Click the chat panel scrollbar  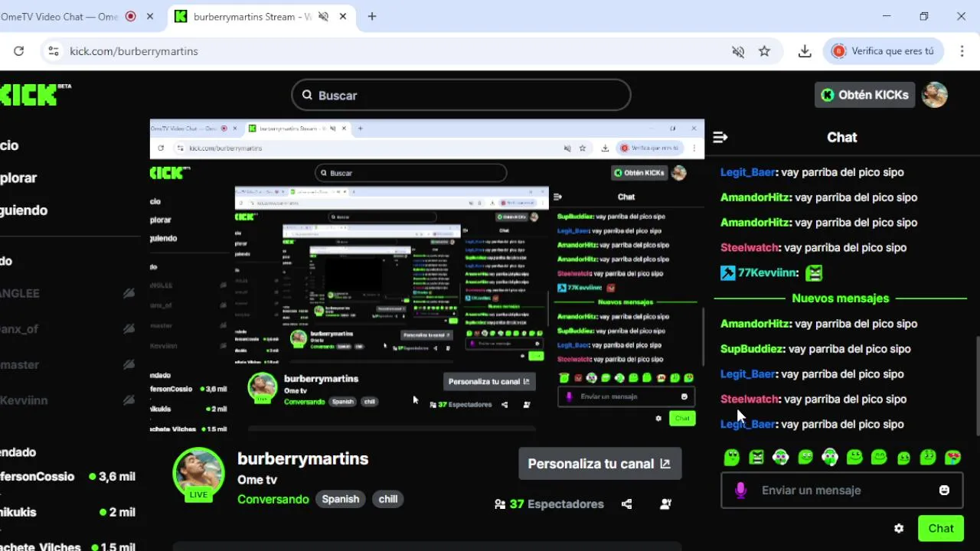click(977, 385)
